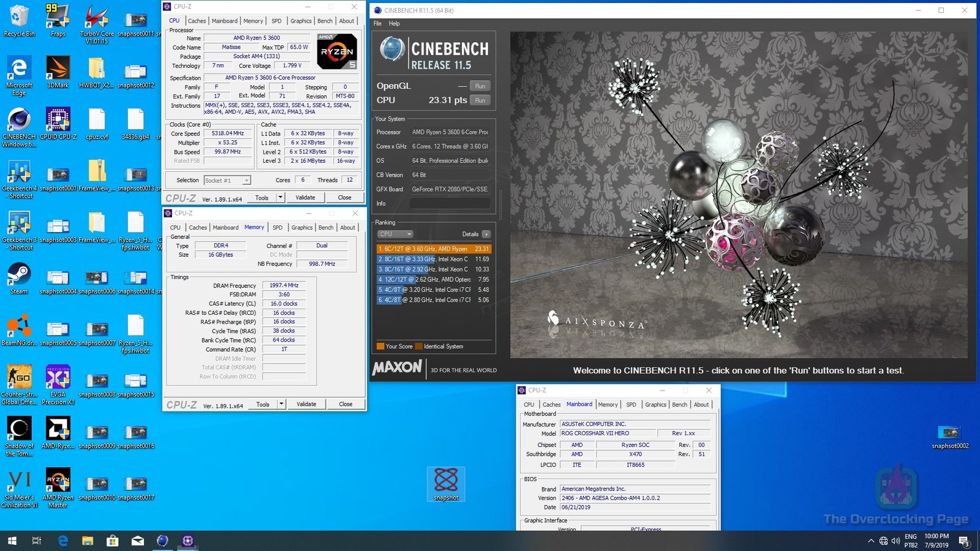Open the Ranking CPU dropdown in Cinebench

tap(394, 234)
